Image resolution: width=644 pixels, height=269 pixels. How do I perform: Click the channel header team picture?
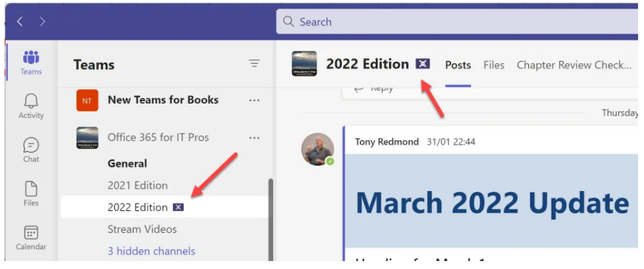(x=304, y=63)
